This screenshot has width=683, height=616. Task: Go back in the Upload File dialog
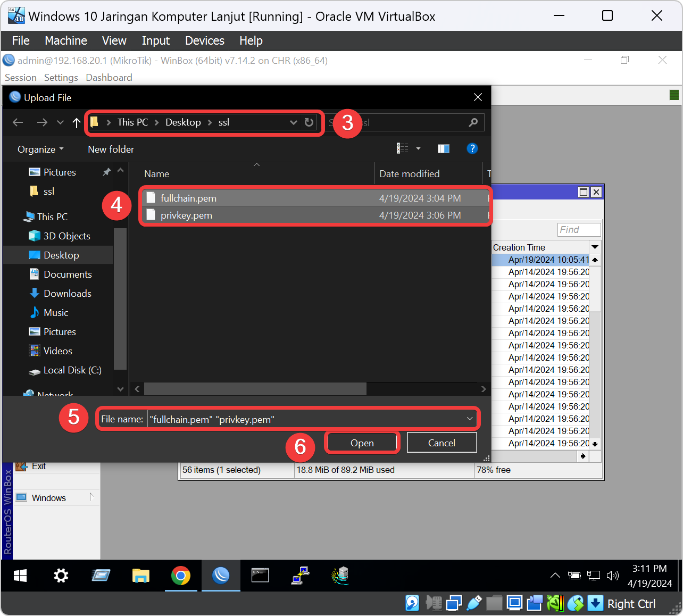click(18, 122)
